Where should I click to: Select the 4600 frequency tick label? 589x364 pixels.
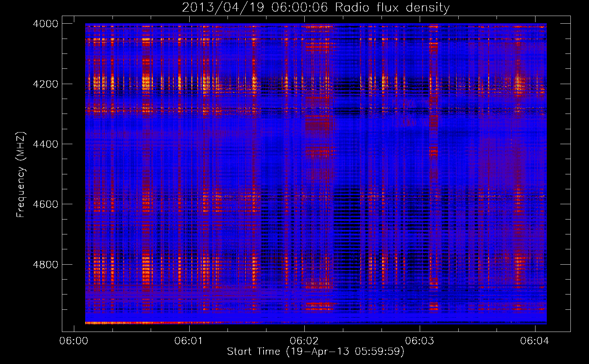coord(46,204)
